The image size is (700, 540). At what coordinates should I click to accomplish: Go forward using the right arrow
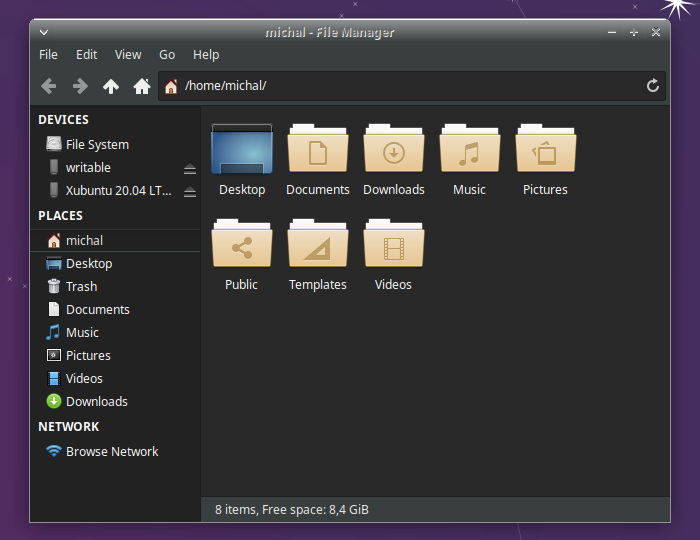point(80,86)
